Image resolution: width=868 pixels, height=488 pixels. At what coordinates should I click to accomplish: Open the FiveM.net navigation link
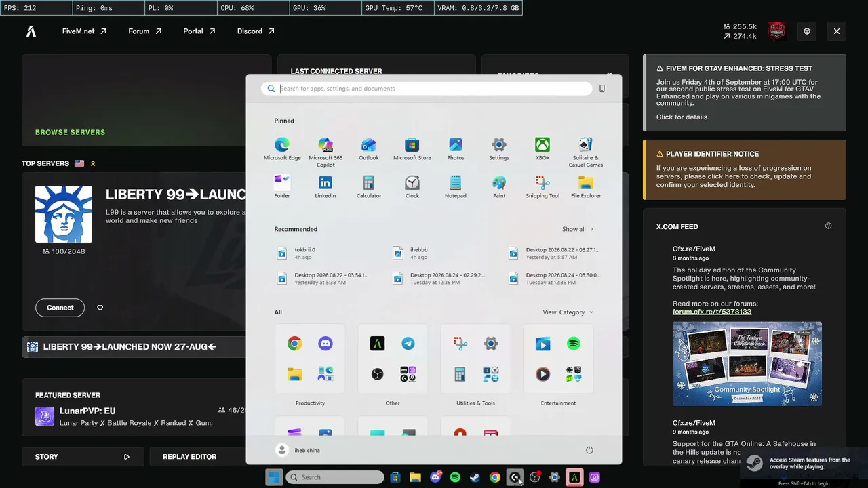pyautogui.click(x=84, y=31)
